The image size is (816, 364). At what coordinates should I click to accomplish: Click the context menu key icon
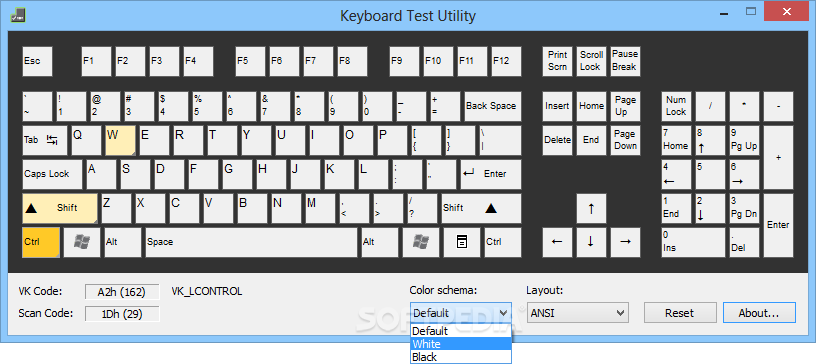point(462,242)
